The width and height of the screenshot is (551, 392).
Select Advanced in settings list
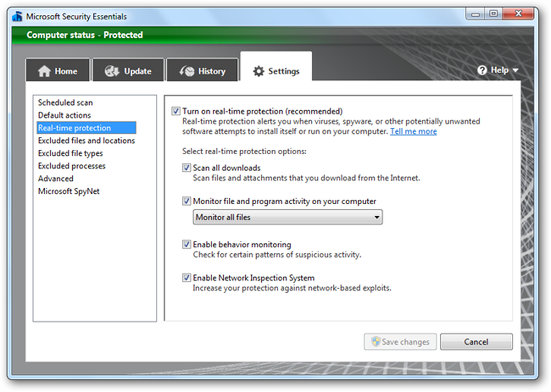tap(56, 178)
